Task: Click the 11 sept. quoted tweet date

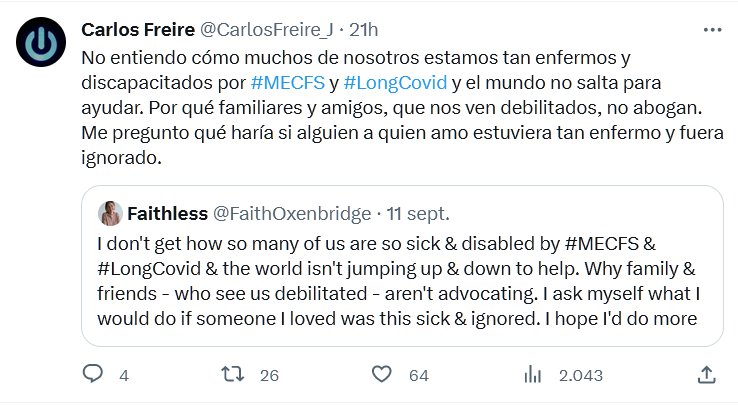Action: (x=418, y=213)
